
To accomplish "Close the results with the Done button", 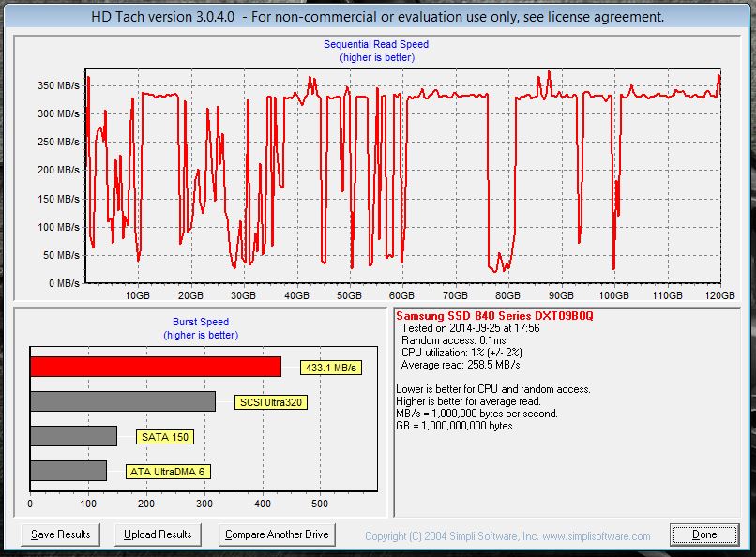I will (x=704, y=534).
